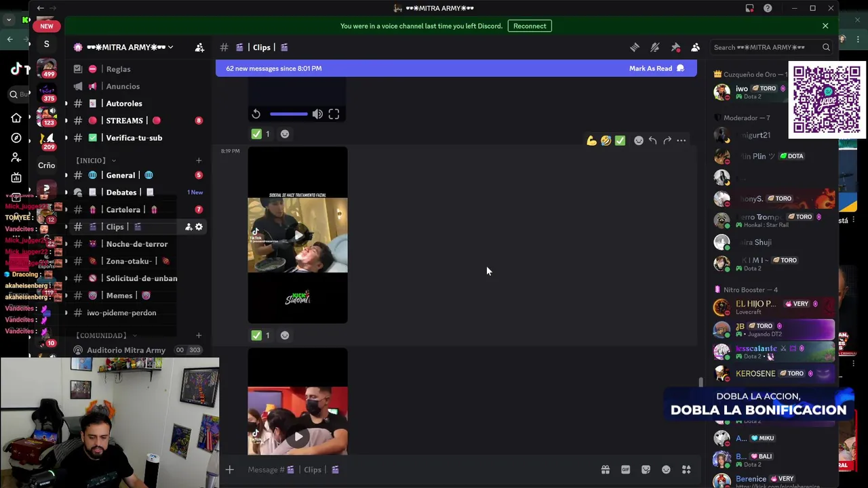Toggle fullscreen on top video player
868x488 pixels.
coord(334,114)
